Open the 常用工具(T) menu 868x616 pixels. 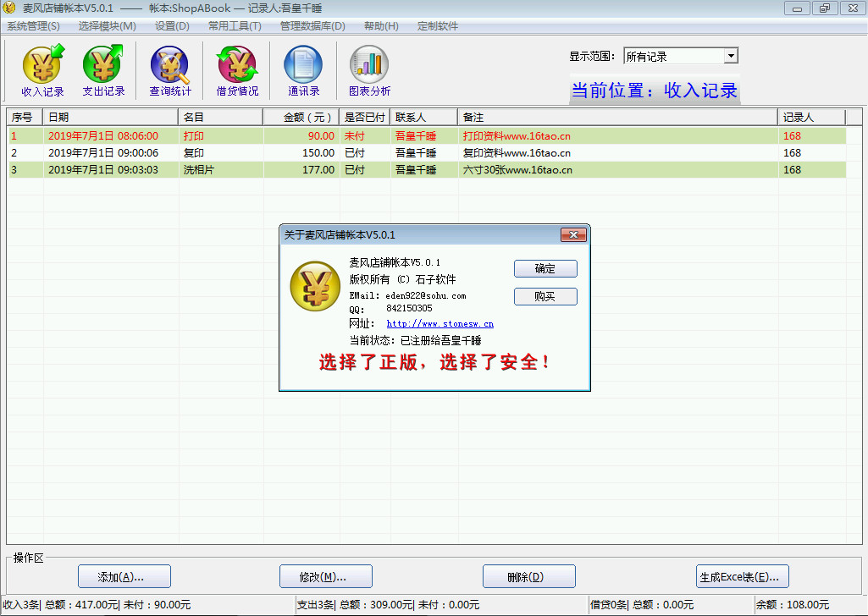(235, 26)
